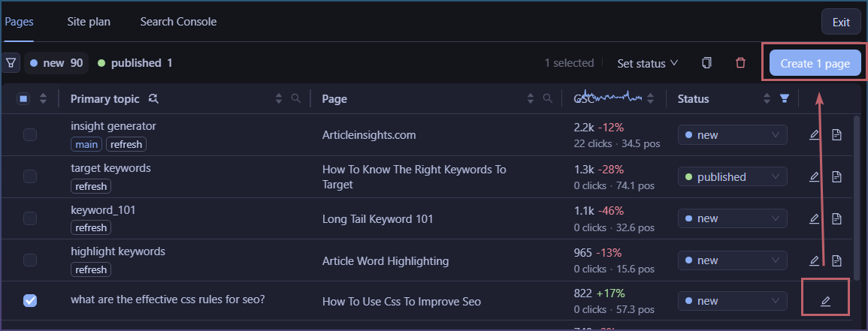Click the GSC sparkline chart in header
Image resolution: width=868 pixels, height=331 pixels.
click(x=611, y=96)
